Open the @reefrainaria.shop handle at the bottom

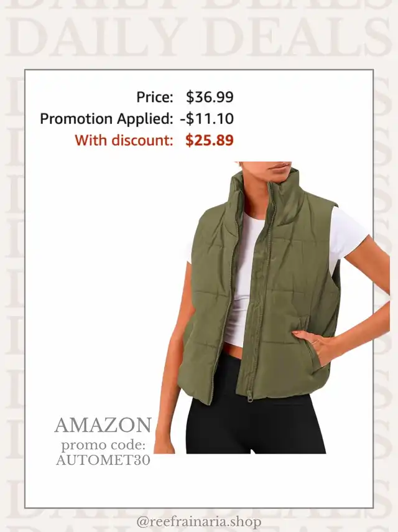[199, 521]
